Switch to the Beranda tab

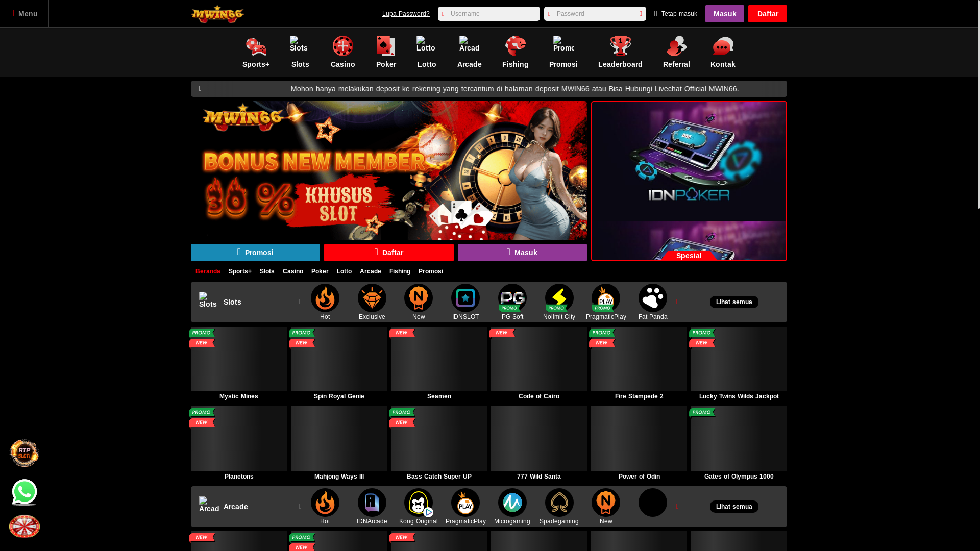pyautogui.click(x=208, y=271)
